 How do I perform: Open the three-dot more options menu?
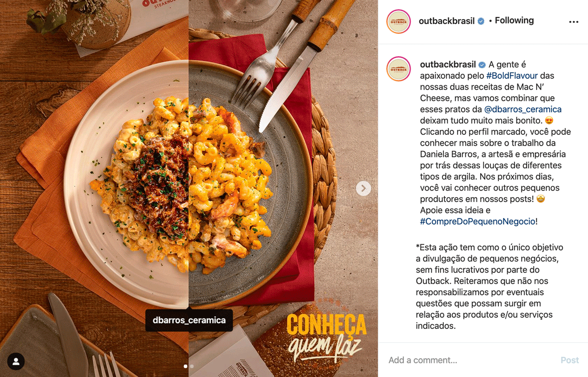tap(573, 22)
